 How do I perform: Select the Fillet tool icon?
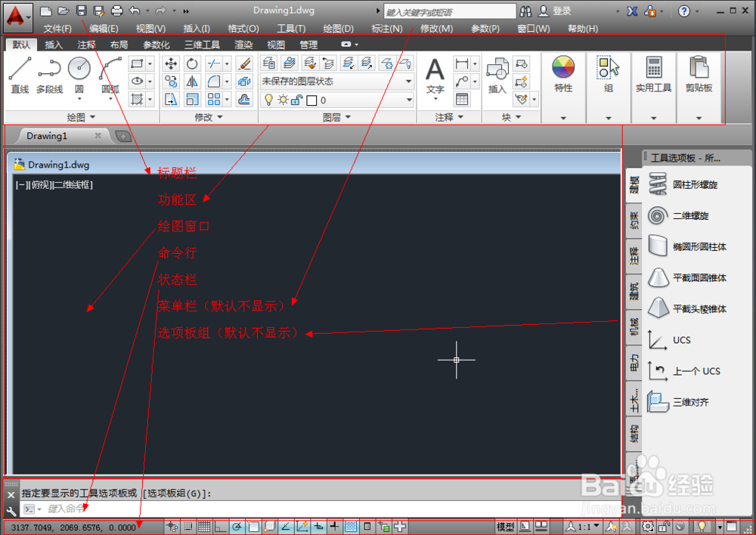(213, 81)
